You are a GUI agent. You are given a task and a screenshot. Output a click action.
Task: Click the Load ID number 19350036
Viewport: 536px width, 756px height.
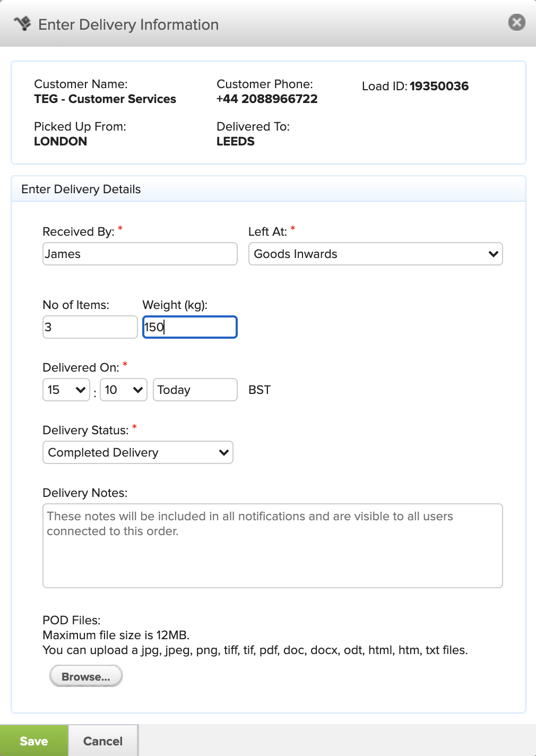click(439, 86)
